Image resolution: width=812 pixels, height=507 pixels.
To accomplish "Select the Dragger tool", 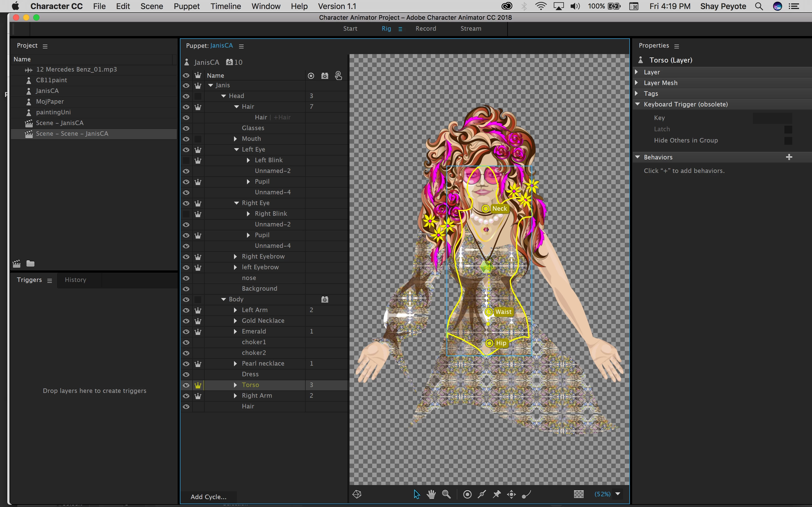I will click(512, 494).
